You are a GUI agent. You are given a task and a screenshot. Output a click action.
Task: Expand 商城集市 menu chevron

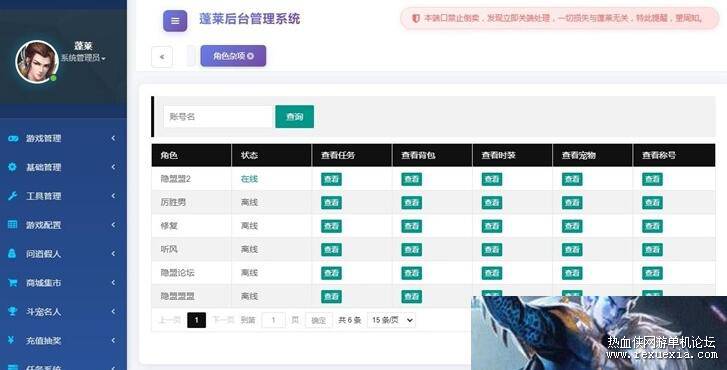113,282
